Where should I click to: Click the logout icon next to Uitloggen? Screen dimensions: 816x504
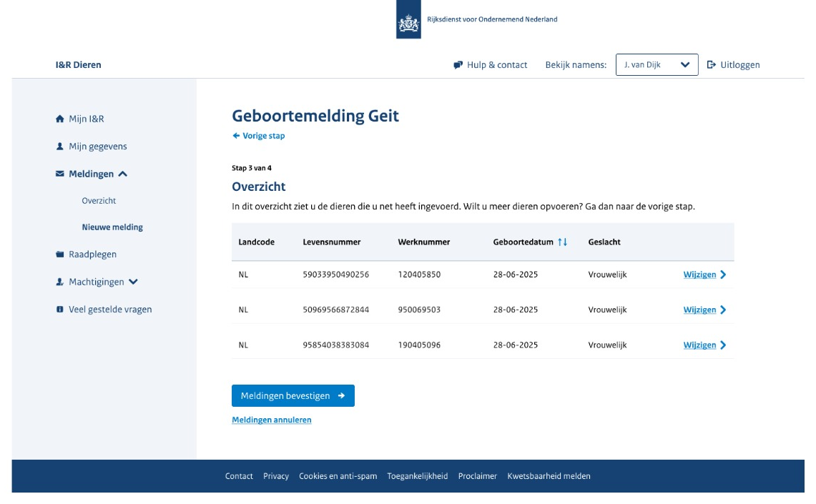(x=712, y=64)
